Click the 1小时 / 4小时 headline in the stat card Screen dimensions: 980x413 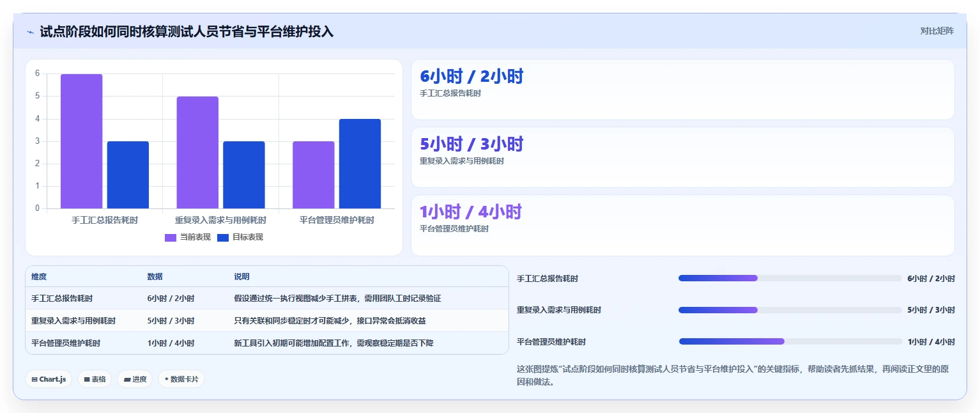click(471, 212)
